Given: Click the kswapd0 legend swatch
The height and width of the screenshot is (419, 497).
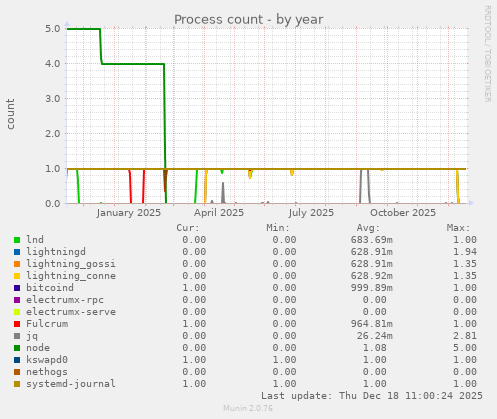Looking at the screenshot, I should (x=17, y=360).
